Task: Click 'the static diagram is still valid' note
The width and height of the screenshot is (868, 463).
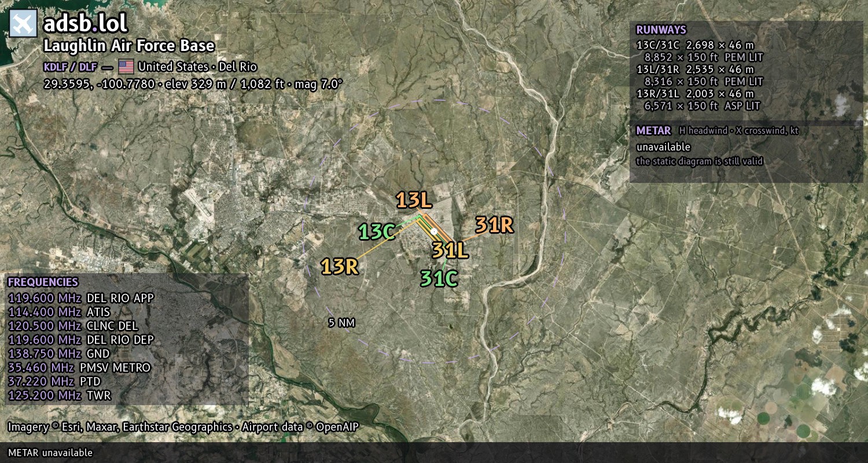Action: (x=699, y=161)
